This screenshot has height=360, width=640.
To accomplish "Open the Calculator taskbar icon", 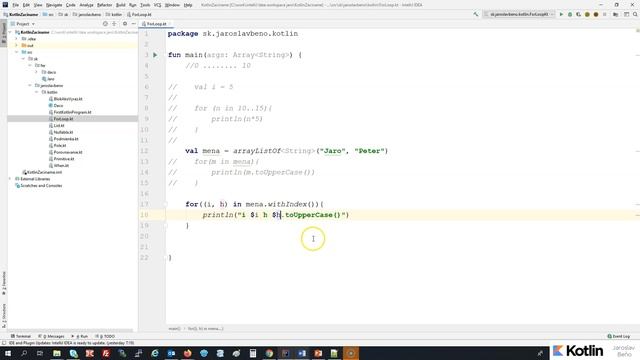I will coord(253,353).
